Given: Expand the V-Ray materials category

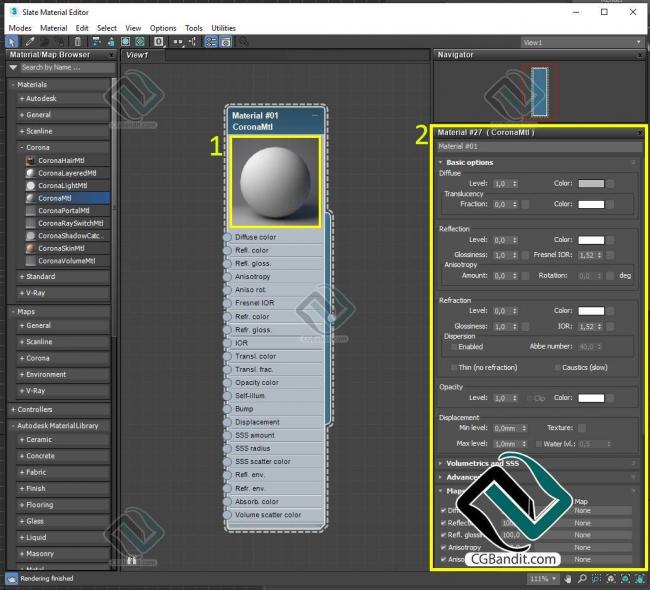Looking at the screenshot, I should (x=22, y=293).
